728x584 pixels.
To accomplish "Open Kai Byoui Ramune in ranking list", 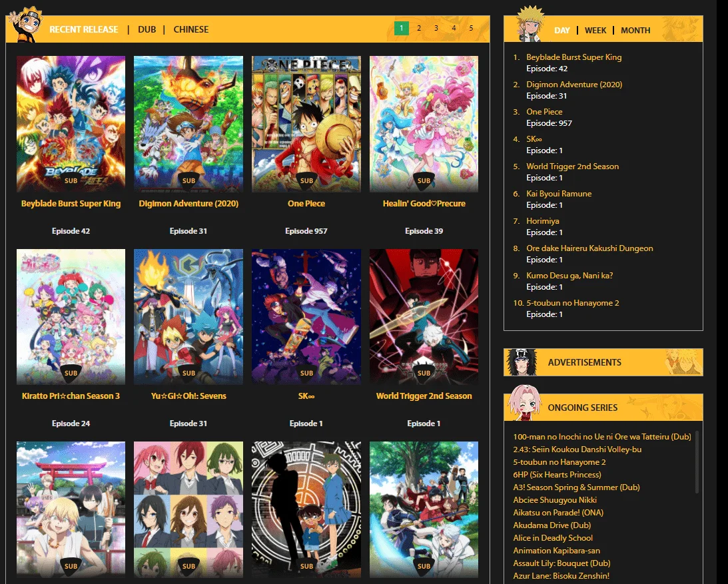I will click(559, 194).
